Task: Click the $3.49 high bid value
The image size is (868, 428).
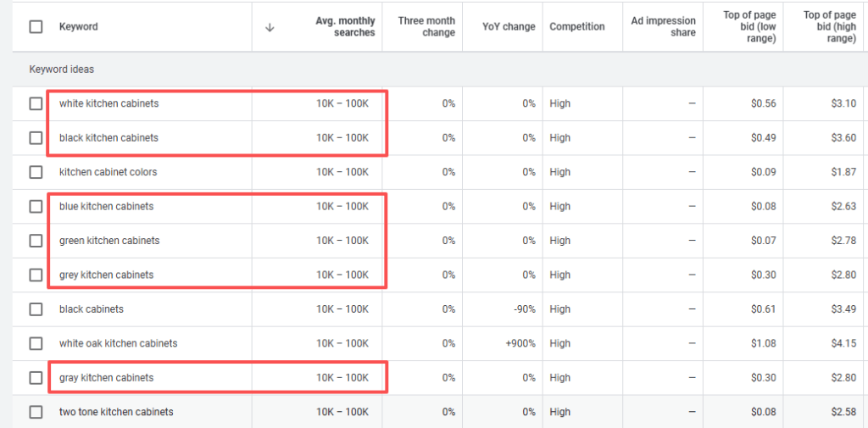Action: coord(843,309)
